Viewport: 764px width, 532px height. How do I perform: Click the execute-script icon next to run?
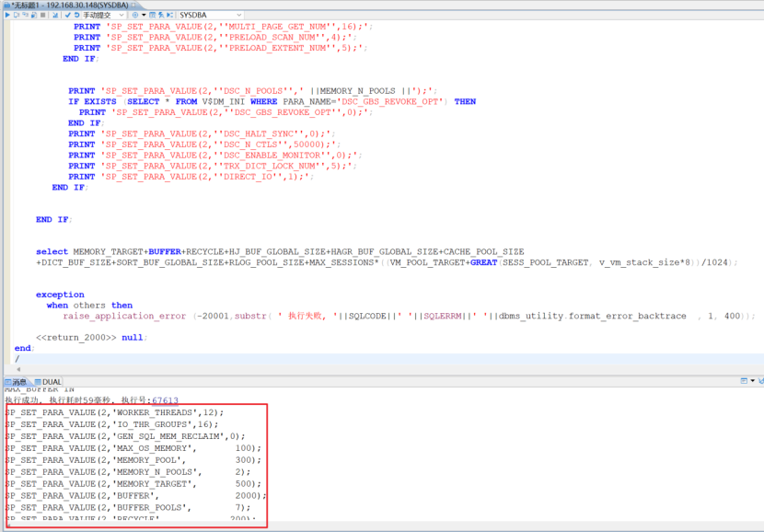click(x=16, y=15)
